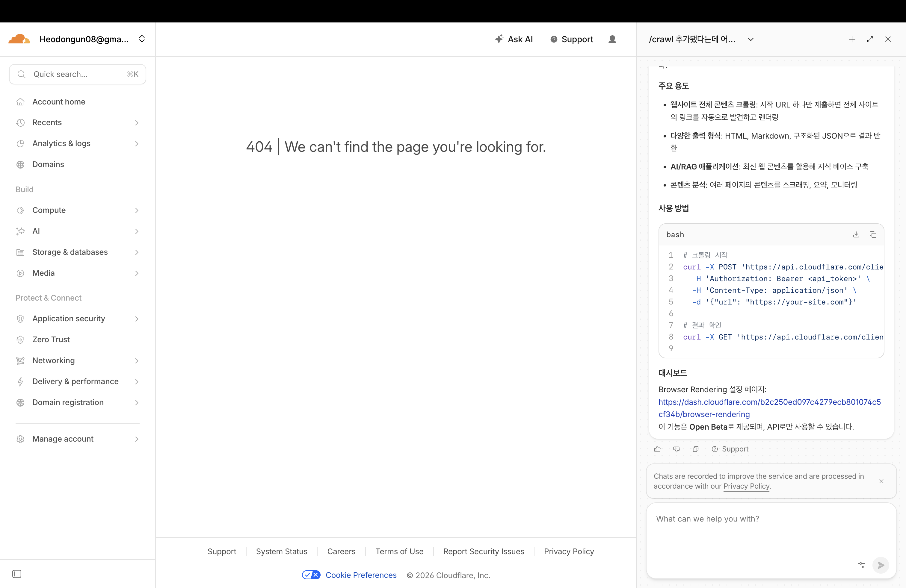906x588 pixels.
Task: Copy the bash code block
Action: click(x=873, y=235)
